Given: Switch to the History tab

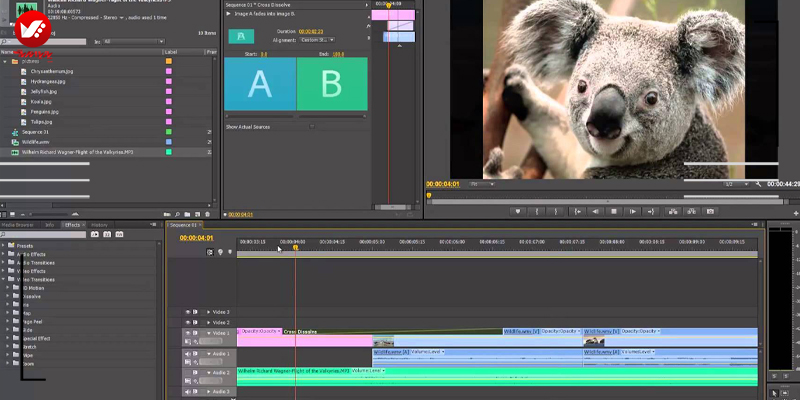Looking at the screenshot, I should [99, 224].
